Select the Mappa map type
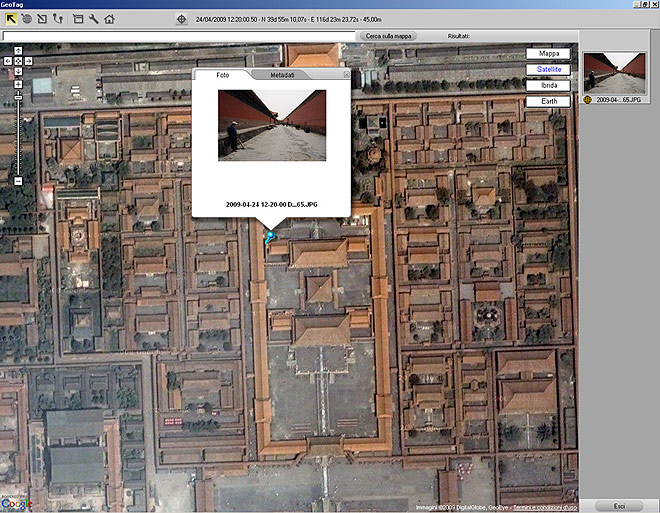The image size is (660, 513). click(548, 53)
